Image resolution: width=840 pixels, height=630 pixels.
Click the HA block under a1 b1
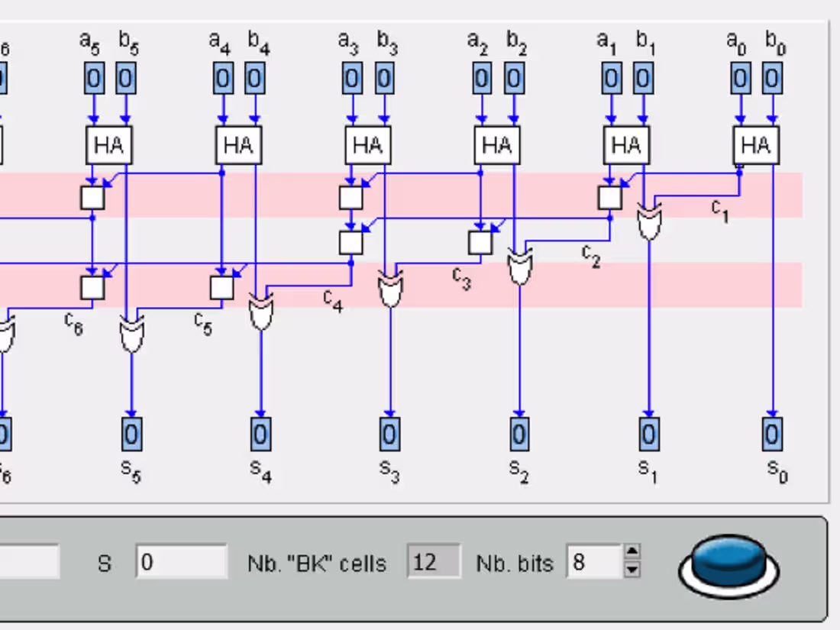pos(627,145)
